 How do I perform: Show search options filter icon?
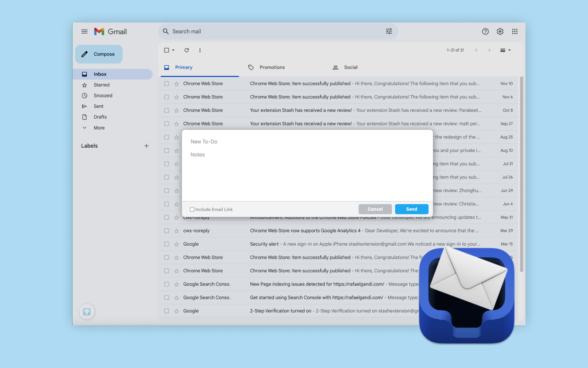[x=389, y=31]
